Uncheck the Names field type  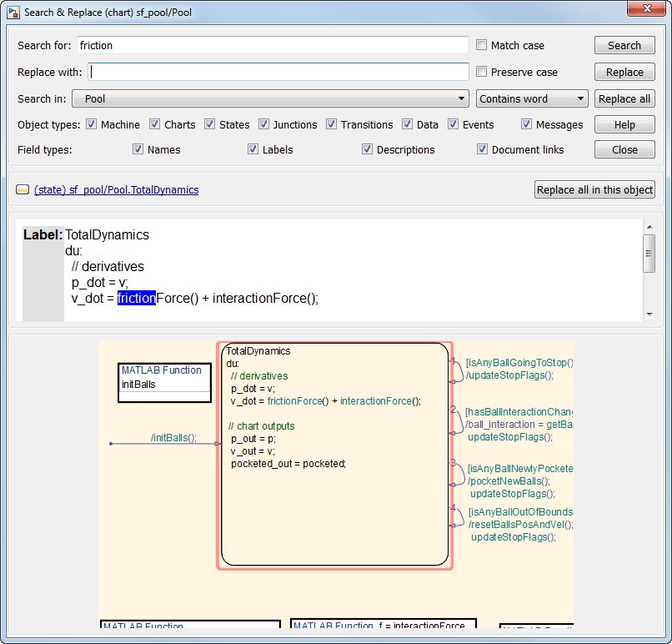coord(138,149)
